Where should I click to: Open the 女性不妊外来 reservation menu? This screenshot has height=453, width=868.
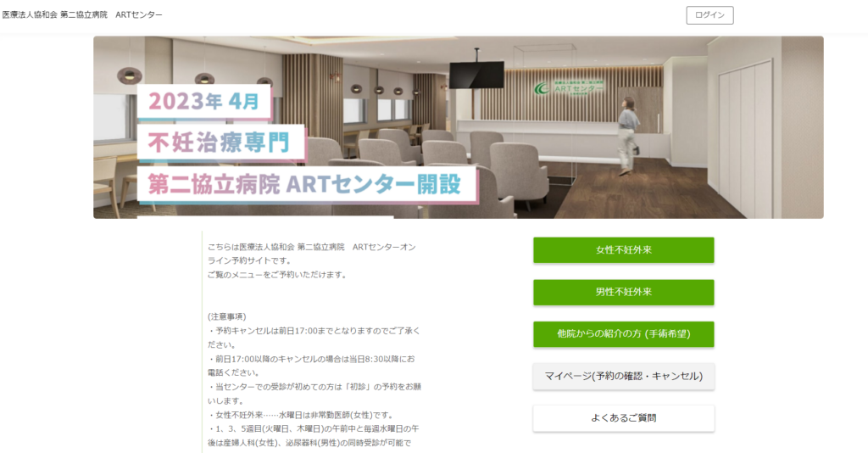click(x=623, y=249)
